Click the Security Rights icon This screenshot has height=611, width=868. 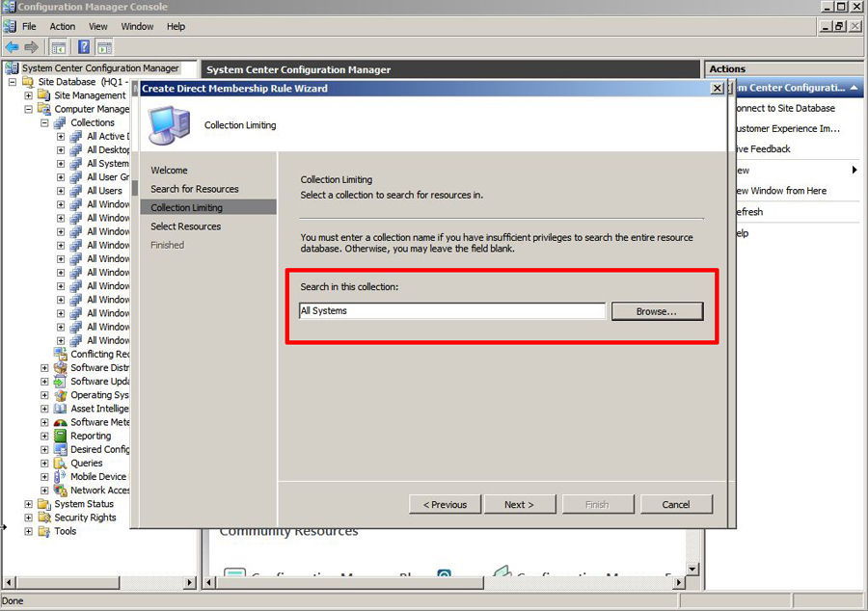[x=43, y=518]
